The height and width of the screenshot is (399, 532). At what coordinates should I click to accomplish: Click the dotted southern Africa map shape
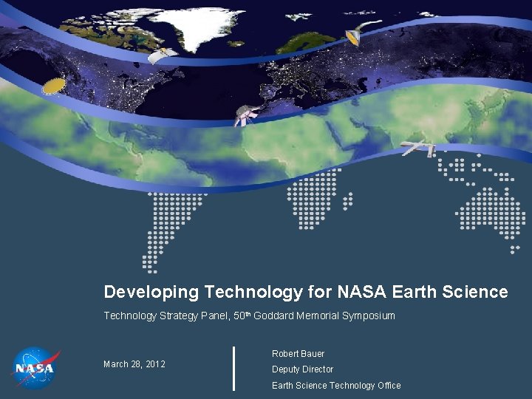pos(313,199)
